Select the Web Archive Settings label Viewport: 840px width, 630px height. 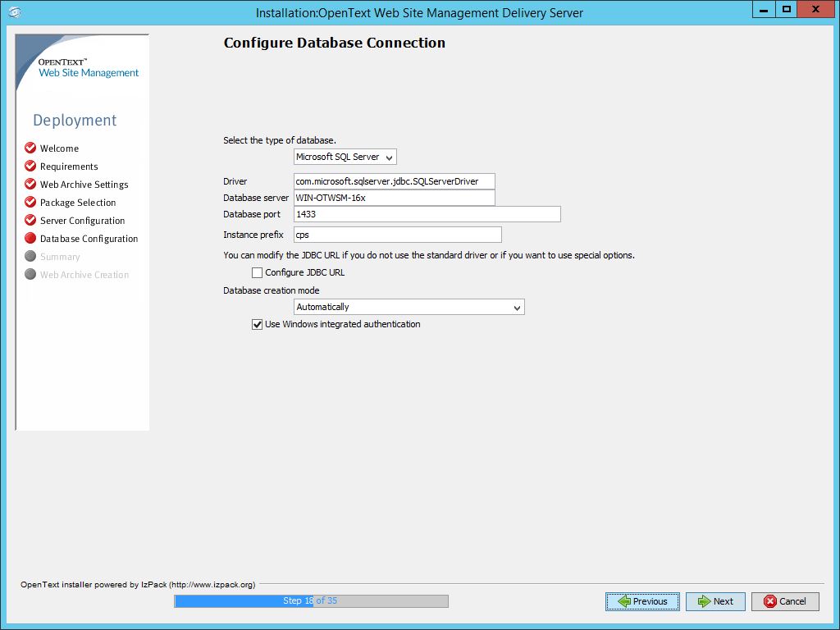point(84,185)
